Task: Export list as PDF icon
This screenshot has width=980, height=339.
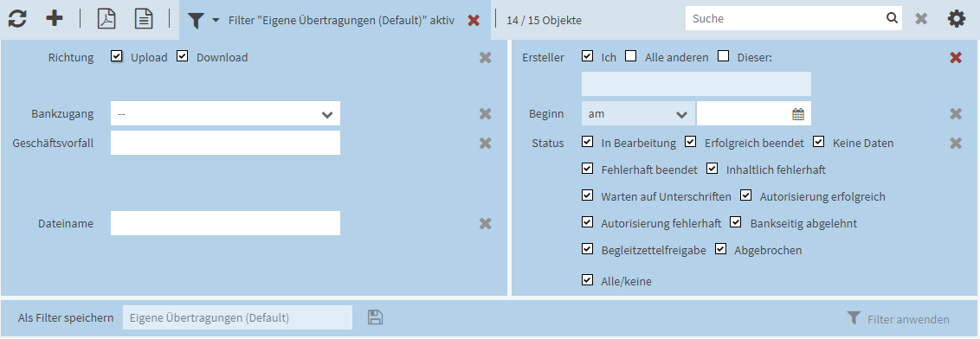Action: 106,19
